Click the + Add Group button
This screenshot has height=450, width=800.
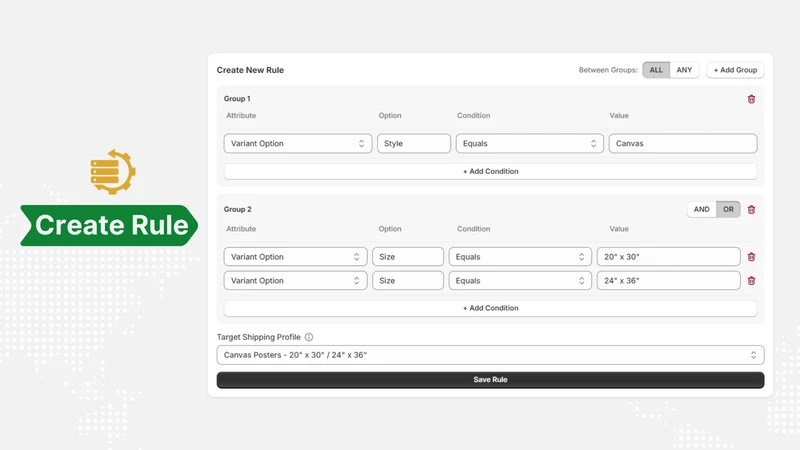735,70
